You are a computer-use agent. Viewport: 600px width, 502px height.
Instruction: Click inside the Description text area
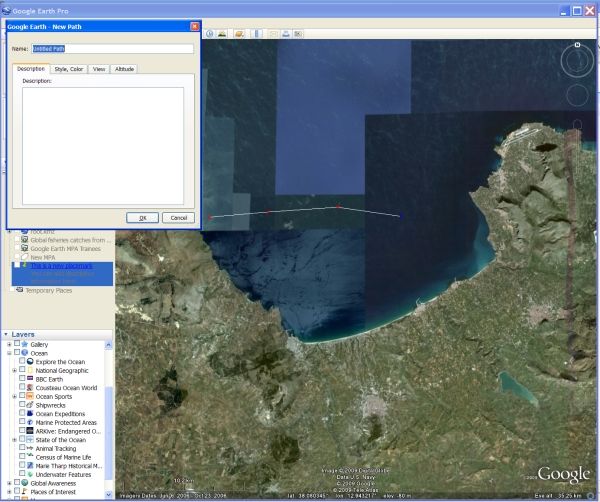point(103,146)
